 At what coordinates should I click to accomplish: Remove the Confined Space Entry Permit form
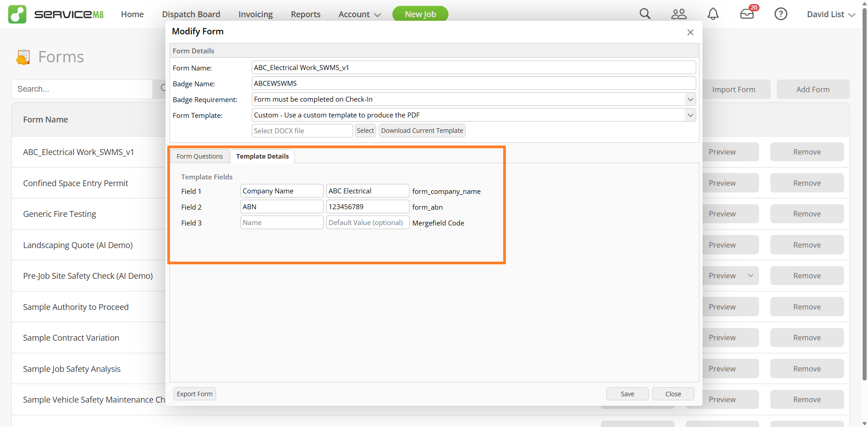coord(807,183)
